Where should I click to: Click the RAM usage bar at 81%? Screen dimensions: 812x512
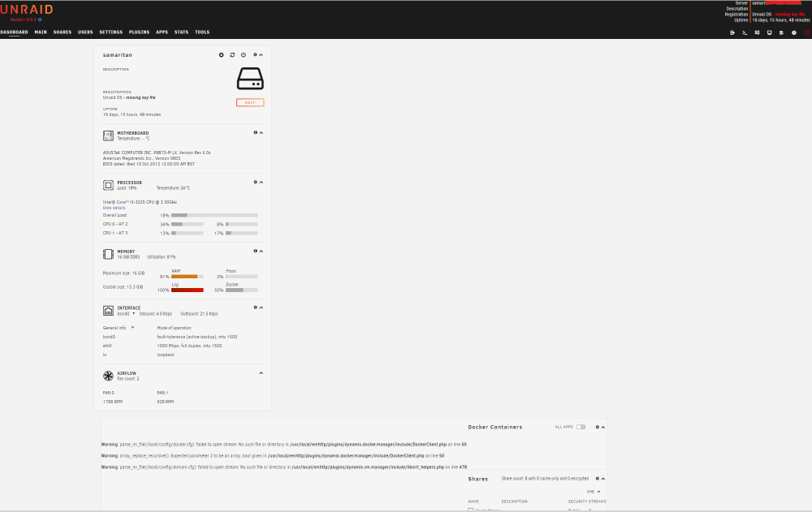tap(188, 277)
